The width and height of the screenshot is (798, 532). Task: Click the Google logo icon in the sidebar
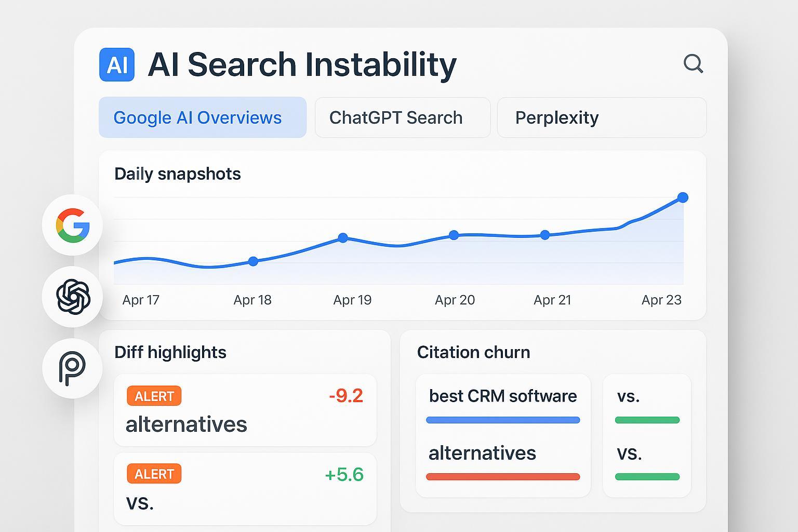(72, 225)
